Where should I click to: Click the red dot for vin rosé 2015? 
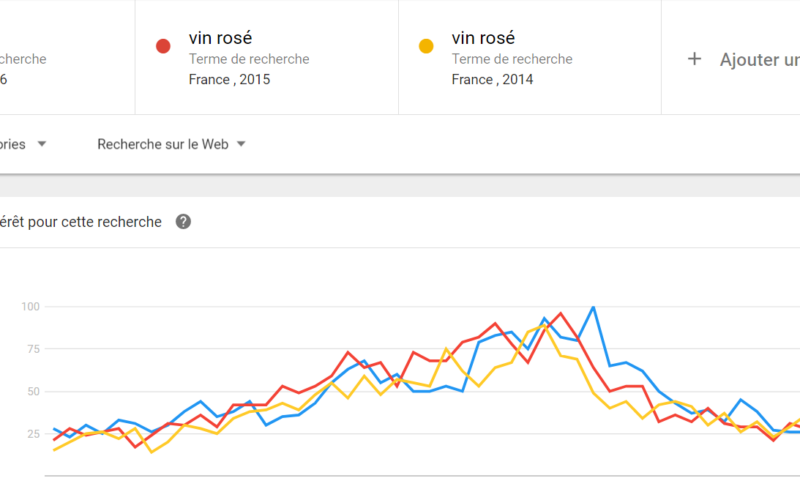tap(163, 46)
